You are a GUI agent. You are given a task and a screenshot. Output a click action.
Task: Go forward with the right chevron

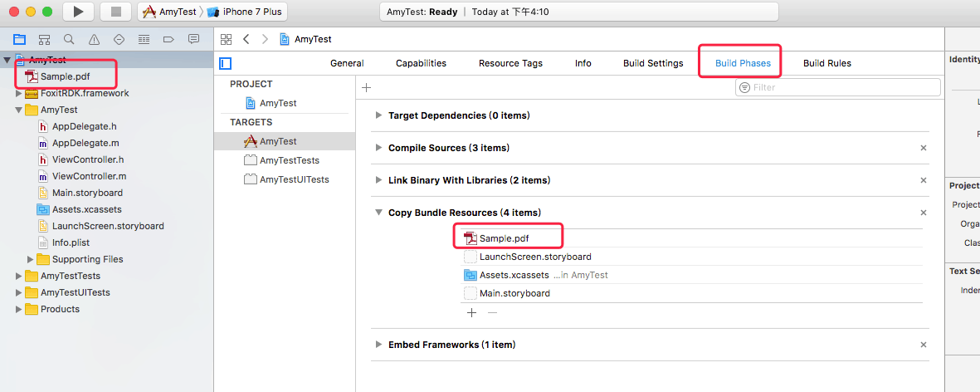265,39
